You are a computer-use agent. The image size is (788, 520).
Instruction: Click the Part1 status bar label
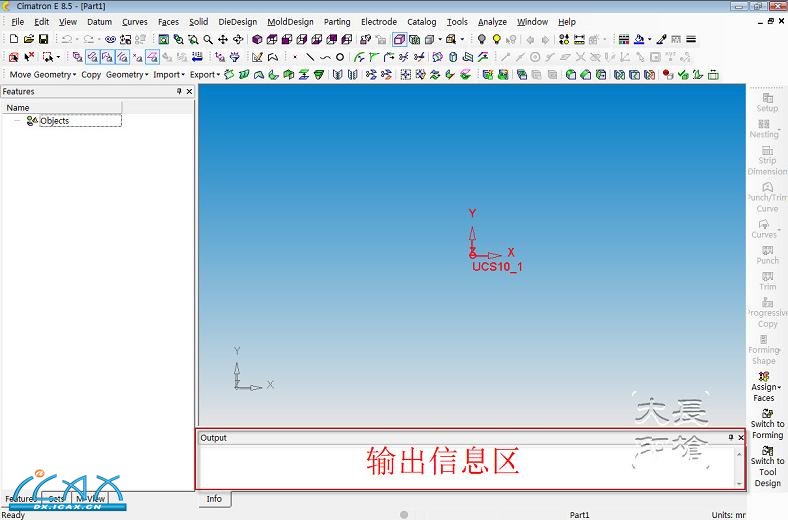[579, 514]
